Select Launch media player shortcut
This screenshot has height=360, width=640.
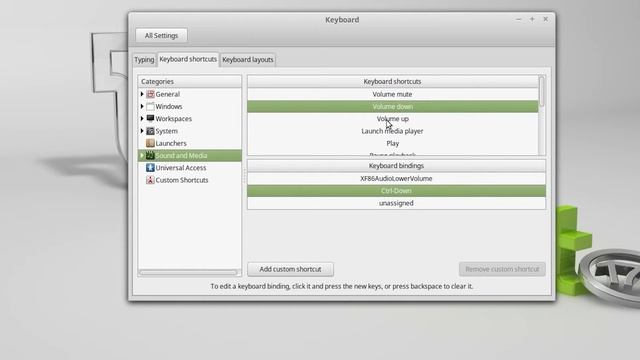point(393,131)
